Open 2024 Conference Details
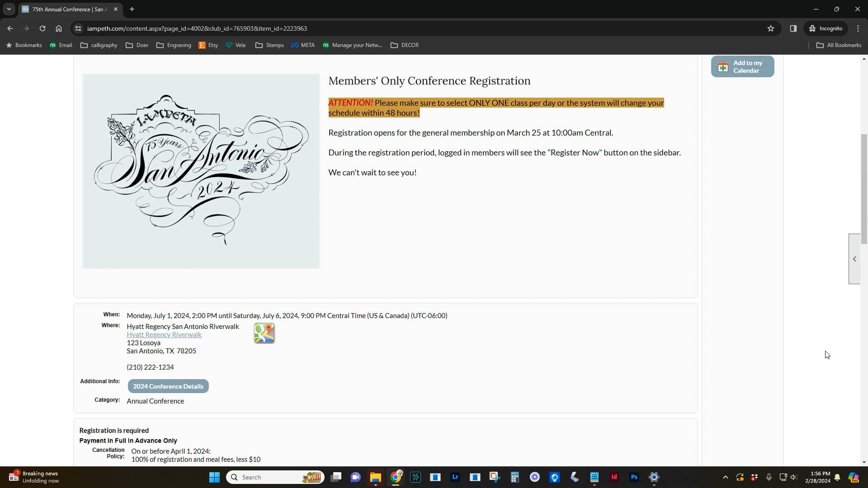 (x=168, y=386)
